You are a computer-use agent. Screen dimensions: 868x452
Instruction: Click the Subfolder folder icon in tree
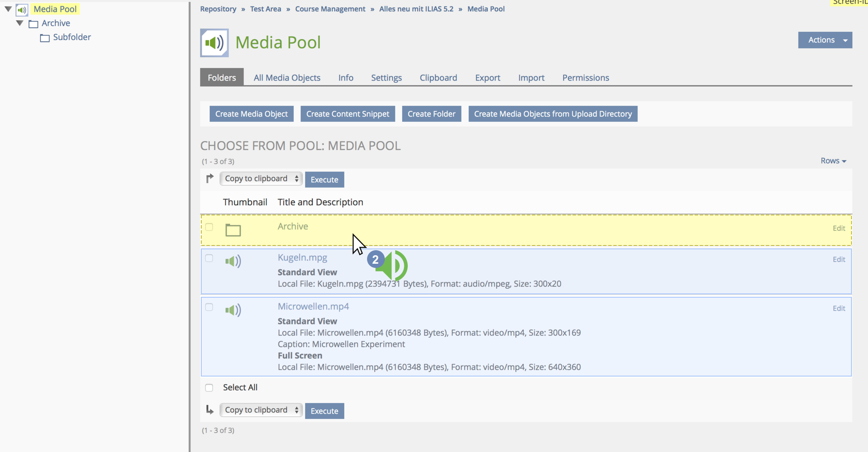(x=45, y=38)
